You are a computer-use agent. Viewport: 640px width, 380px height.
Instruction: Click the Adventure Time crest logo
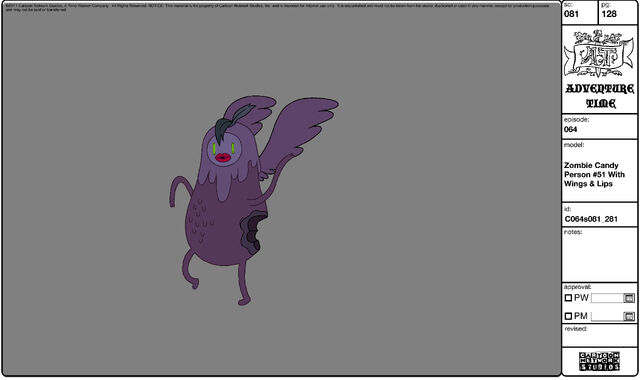click(599, 54)
